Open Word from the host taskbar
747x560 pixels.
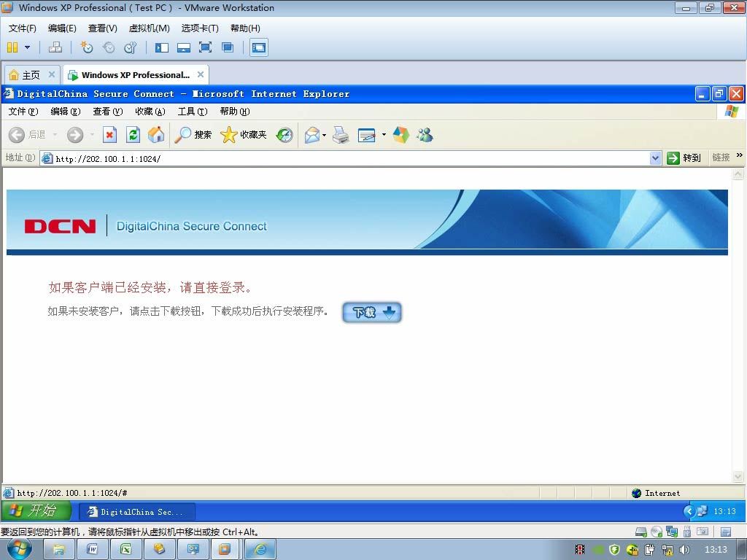point(92,550)
